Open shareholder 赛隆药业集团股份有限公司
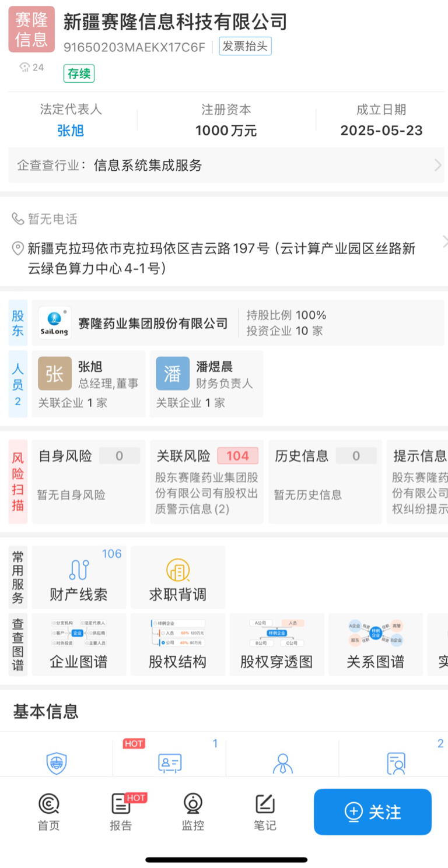Image resolution: width=448 pixels, height=868 pixels. pyautogui.click(x=153, y=324)
